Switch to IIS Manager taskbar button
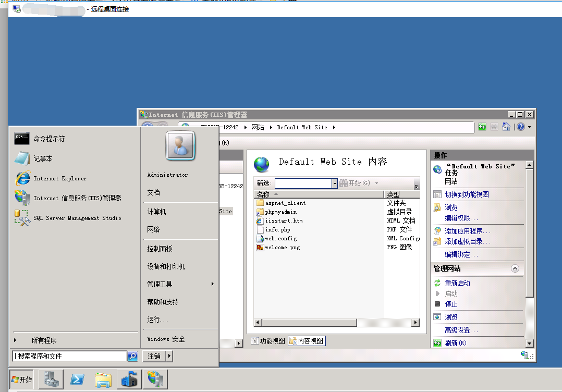562x392 pixels. pyautogui.click(x=155, y=379)
